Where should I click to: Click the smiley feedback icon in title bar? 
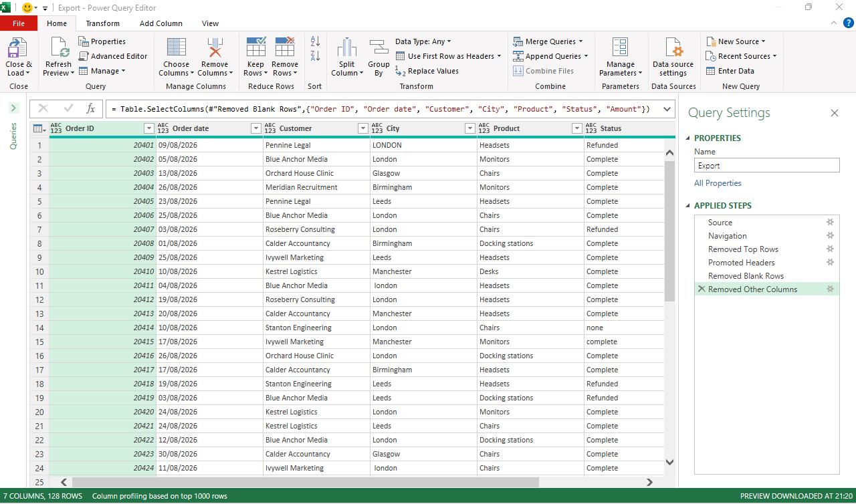[x=28, y=8]
